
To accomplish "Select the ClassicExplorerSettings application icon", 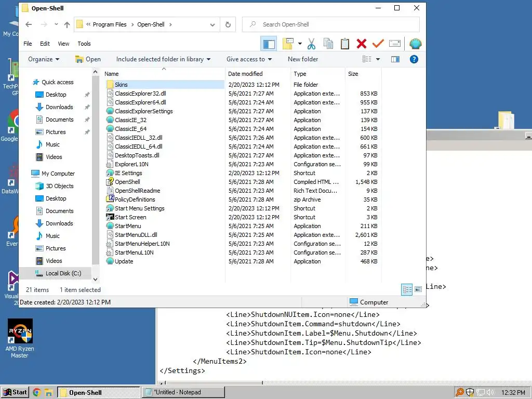I will 110,111.
